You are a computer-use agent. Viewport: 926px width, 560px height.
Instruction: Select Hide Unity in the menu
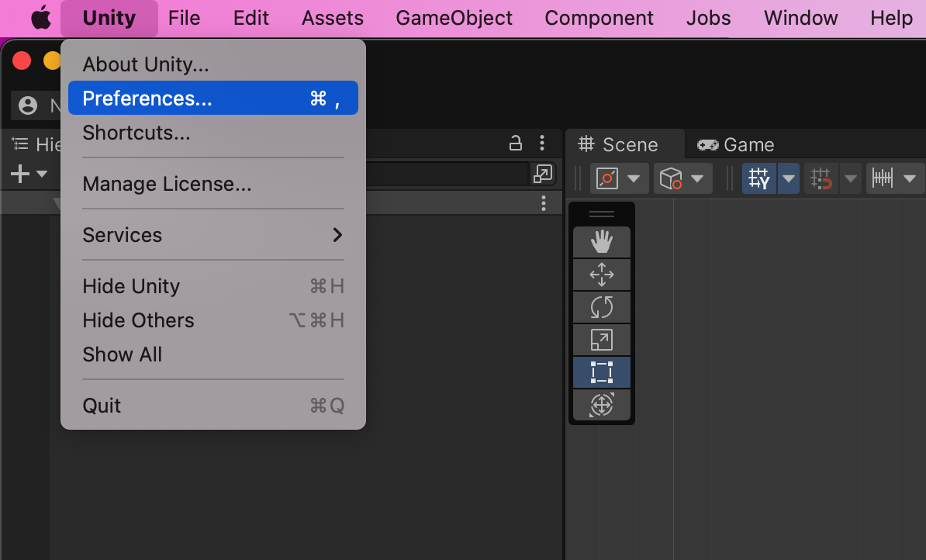tap(213, 286)
